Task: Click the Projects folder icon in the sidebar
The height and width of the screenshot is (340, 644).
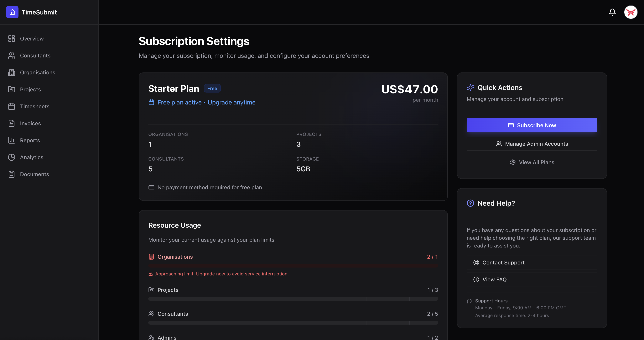Action: (x=12, y=89)
